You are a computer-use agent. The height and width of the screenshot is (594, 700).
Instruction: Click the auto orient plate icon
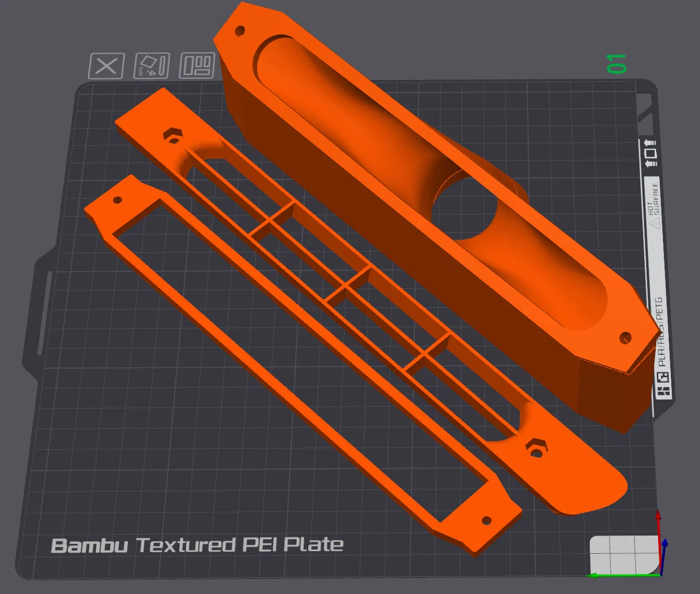[x=152, y=66]
